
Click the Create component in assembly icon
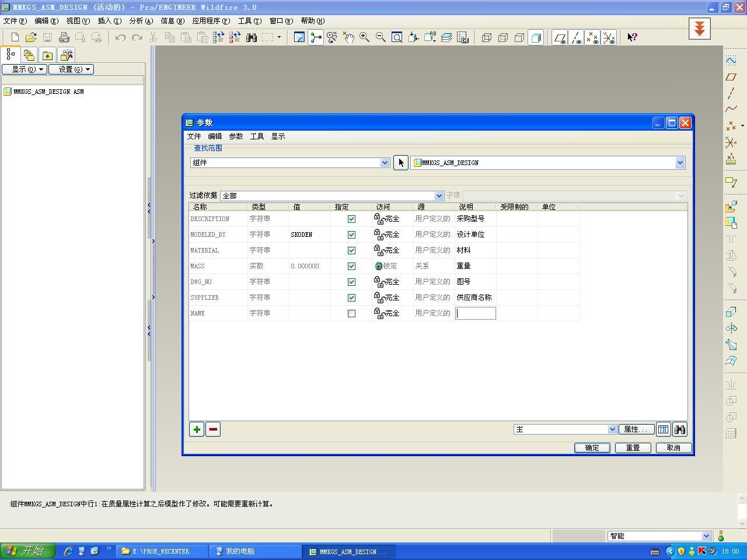pyautogui.click(x=731, y=222)
